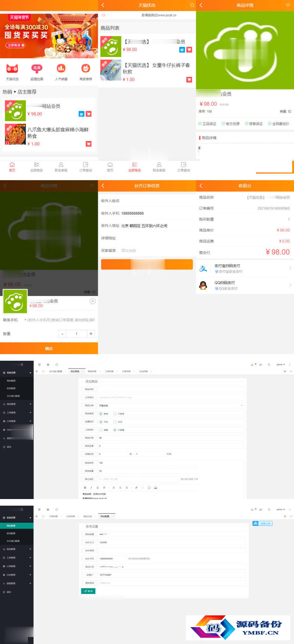Click the cart icon for 女童牛仔长裤 product
The width and height of the screenshot is (294, 644).
[x=189, y=79]
